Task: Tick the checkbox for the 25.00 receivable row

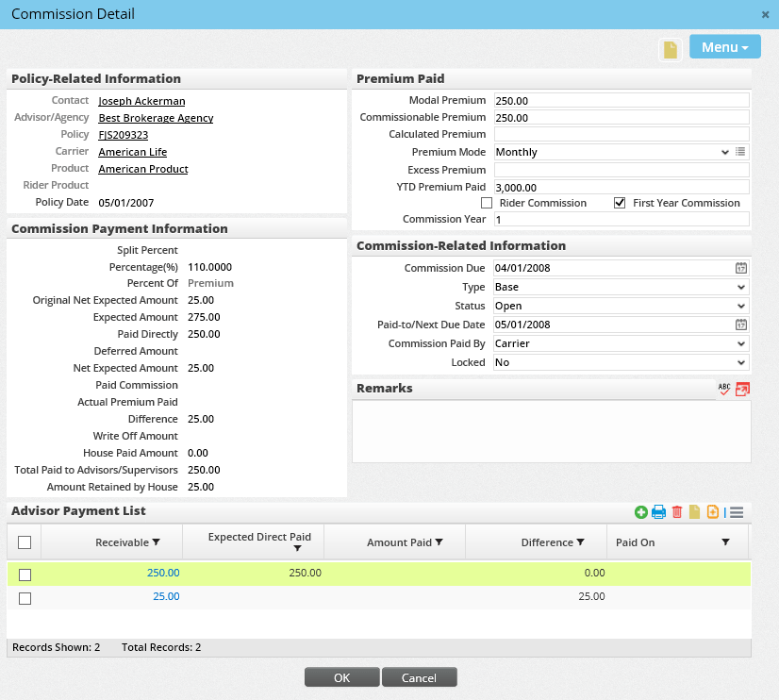Action: [x=25, y=597]
